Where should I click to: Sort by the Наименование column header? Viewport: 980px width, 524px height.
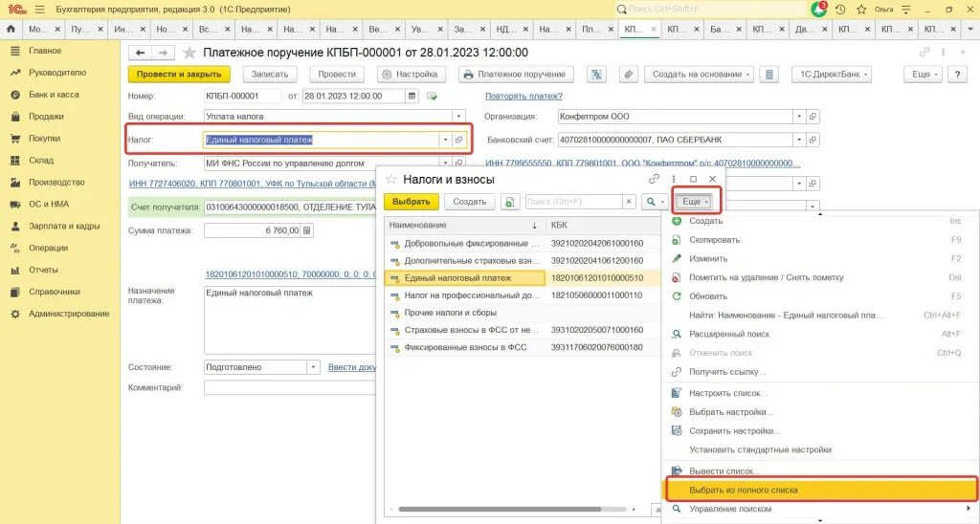click(464, 225)
